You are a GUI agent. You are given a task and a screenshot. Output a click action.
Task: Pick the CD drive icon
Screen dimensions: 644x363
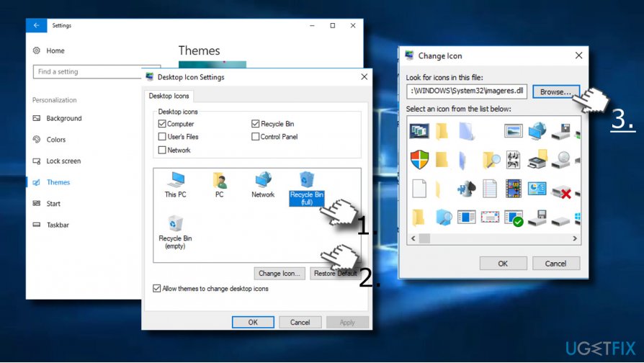pyautogui.click(x=561, y=160)
